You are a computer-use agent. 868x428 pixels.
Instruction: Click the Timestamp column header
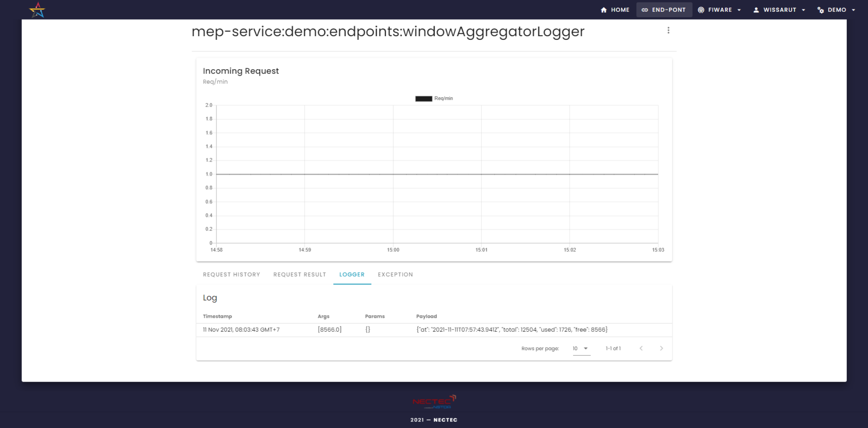point(217,317)
